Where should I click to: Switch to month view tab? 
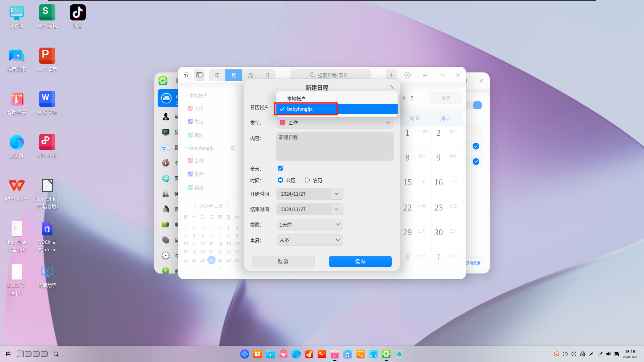234,75
